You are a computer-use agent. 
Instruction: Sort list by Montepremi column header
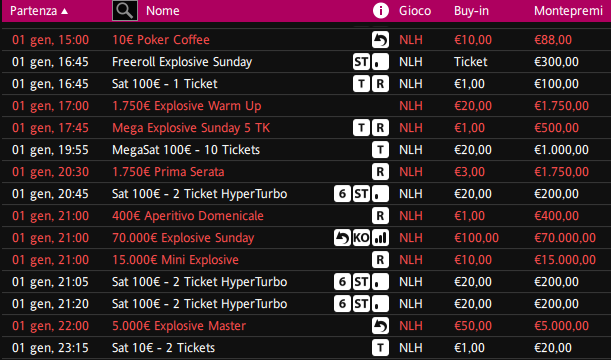coord(569,11)
